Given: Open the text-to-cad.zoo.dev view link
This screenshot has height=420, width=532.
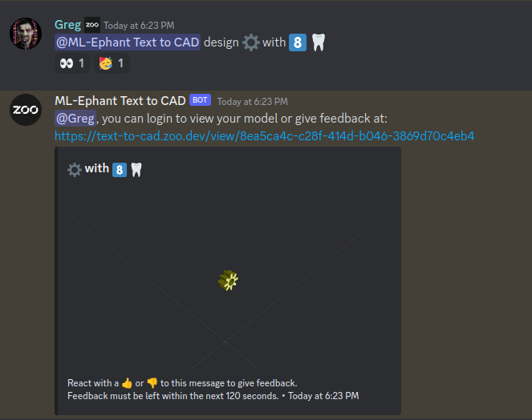Looking at the screenshot, I should [264, 136].
